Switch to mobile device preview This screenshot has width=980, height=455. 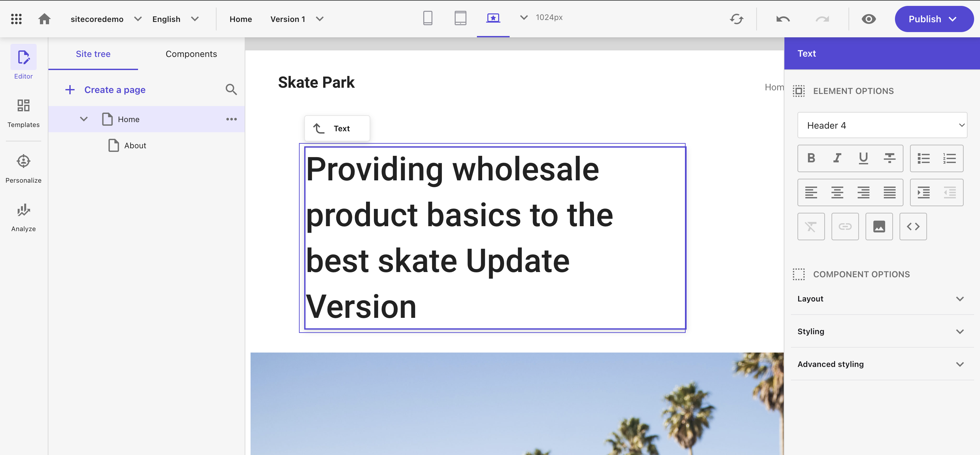point(428,18)
